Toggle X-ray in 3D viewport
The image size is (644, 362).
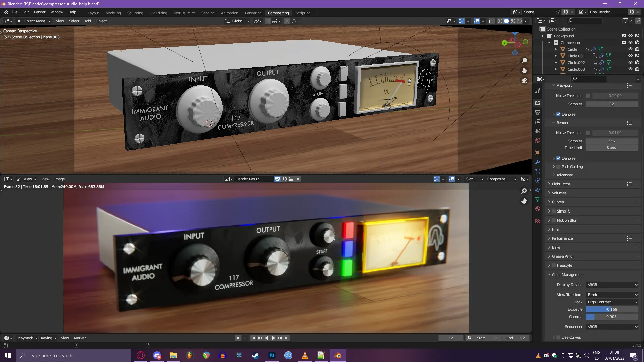pyautogui.click(x=492, y=21)
